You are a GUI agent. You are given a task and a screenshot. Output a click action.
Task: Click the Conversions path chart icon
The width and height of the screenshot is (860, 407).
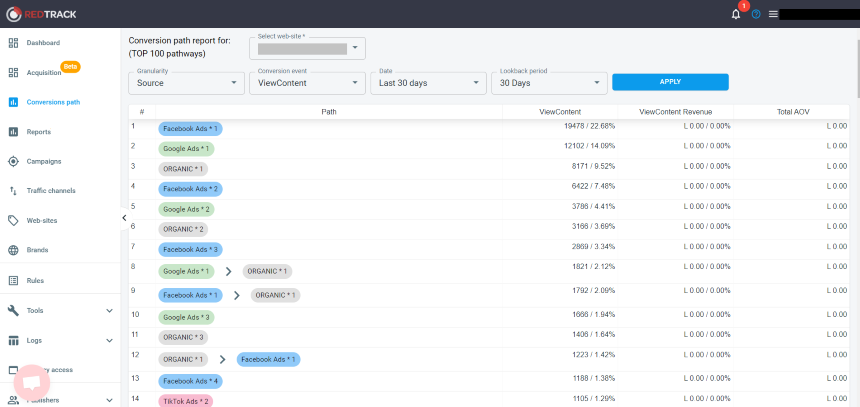point(14,102)
